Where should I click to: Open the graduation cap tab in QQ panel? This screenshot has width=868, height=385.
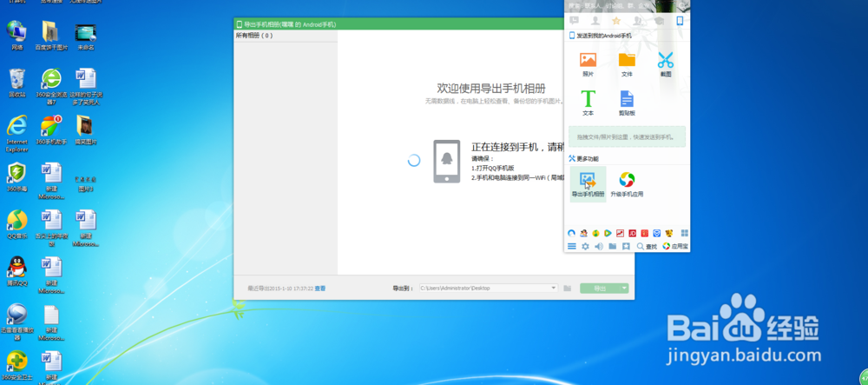tap(659, 21)
